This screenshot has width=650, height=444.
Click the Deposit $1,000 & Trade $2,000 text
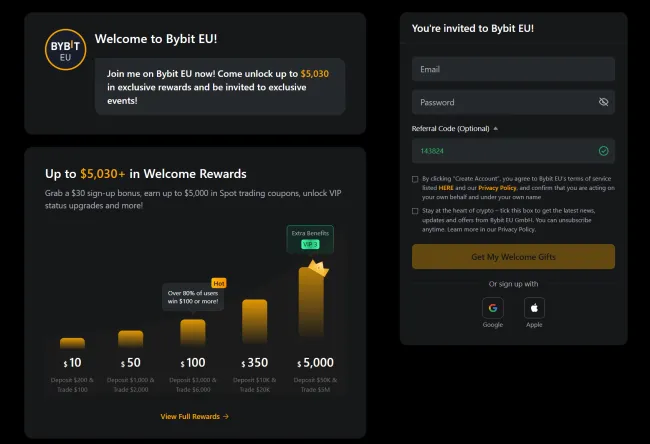pyautogui.click(x=131, y=385)
